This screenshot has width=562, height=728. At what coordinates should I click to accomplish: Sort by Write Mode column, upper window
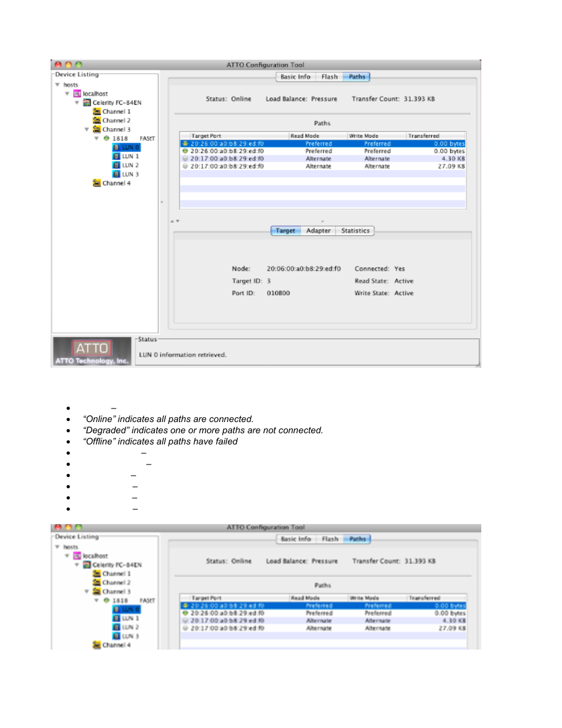[377, 136]
